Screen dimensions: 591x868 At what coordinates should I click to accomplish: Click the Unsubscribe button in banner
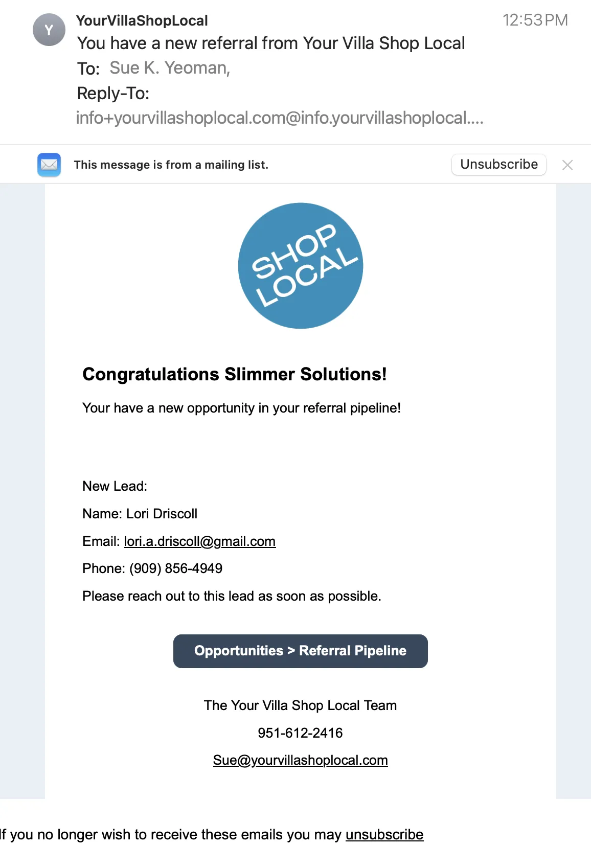tap(498, 164)
